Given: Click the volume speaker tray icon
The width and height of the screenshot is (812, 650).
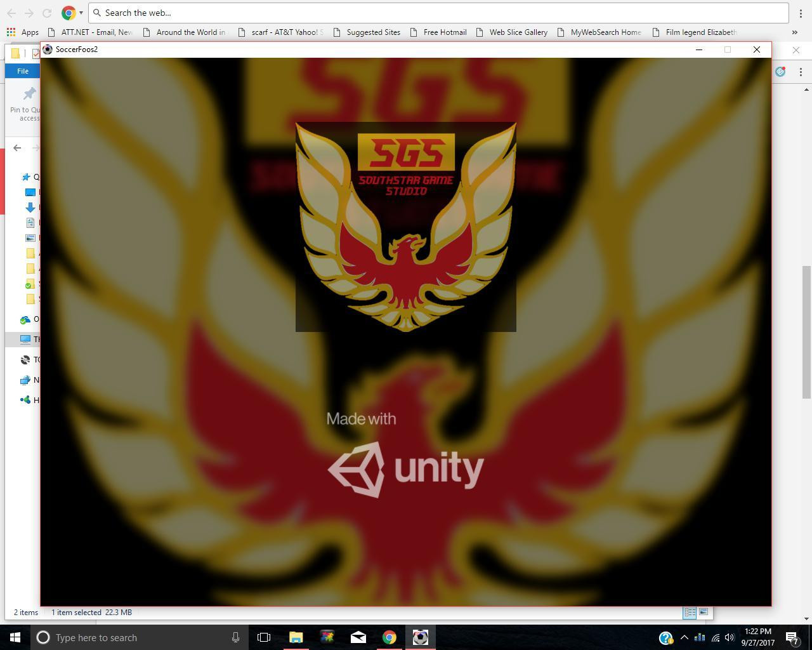Looking at the screenshot, I should tap(730, 637).
